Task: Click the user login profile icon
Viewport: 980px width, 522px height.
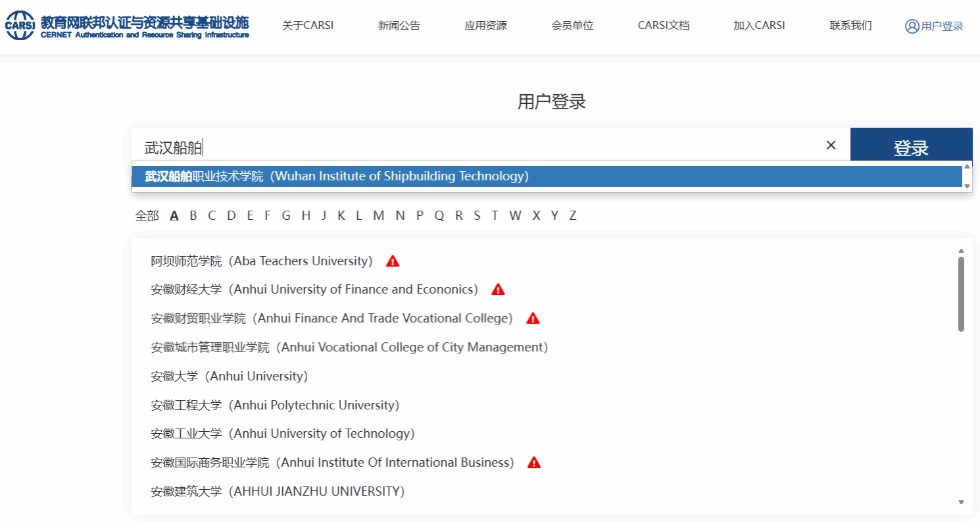Action: coord(912,26)
